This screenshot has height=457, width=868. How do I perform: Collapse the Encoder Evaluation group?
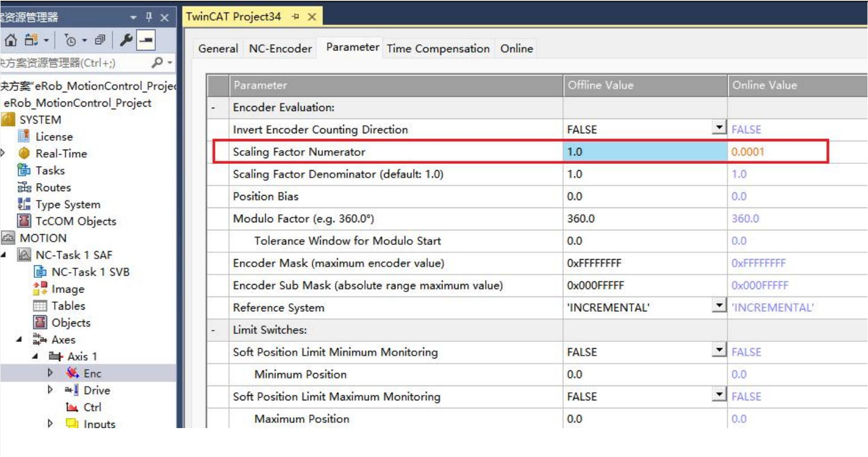point(214,107)
